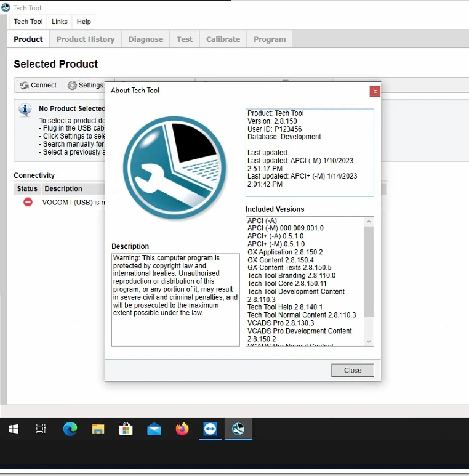Click 'APCI (-A)' entry in versions list
The width and height of the screenshot is (469, 476).
click(x=262, y=220)
